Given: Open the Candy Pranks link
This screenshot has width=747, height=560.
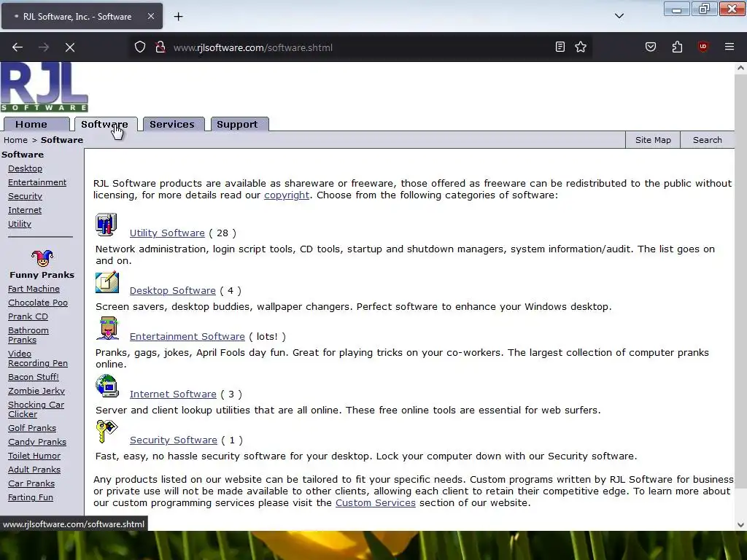Looking at the screenshot, I should coord(37,442).
